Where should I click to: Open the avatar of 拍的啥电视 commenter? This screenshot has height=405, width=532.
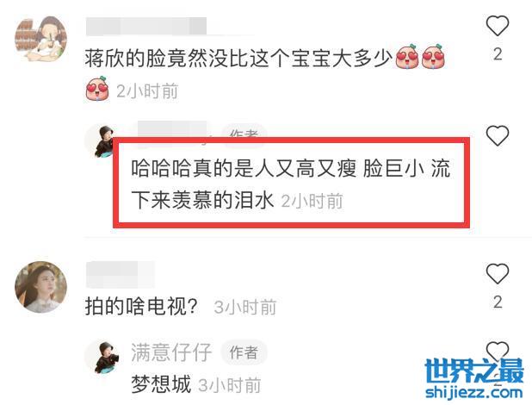tap(41, 287)
